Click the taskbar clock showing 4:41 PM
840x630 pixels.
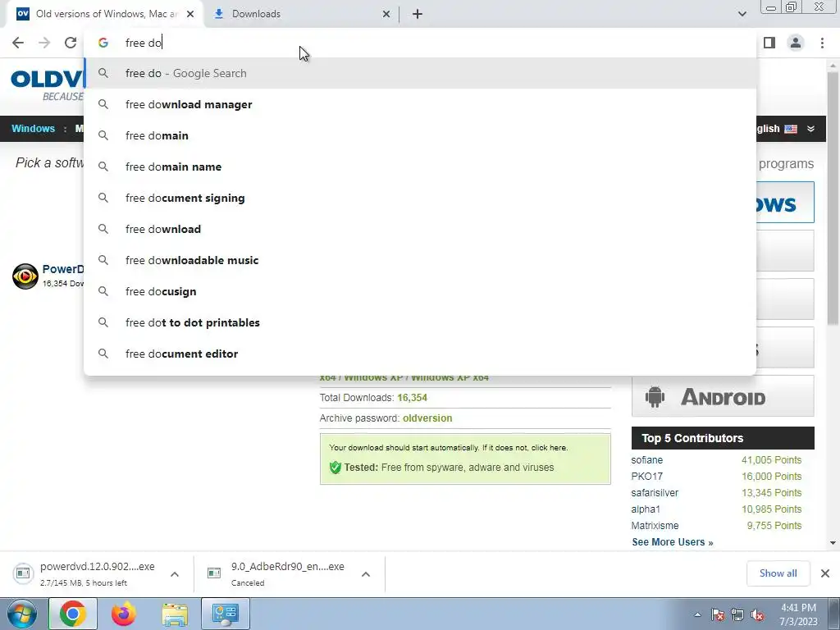[798, 614]
